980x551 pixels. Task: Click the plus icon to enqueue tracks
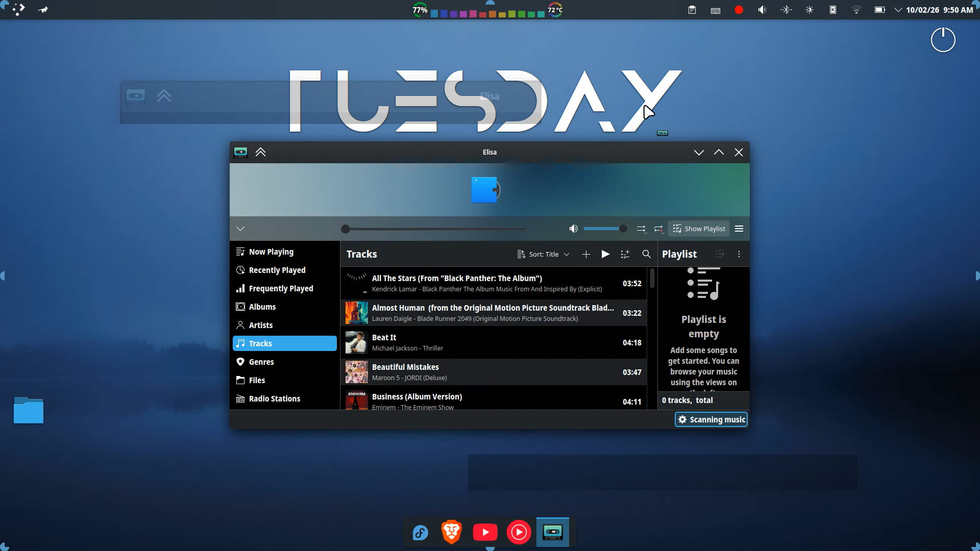(x=586, y=254)
